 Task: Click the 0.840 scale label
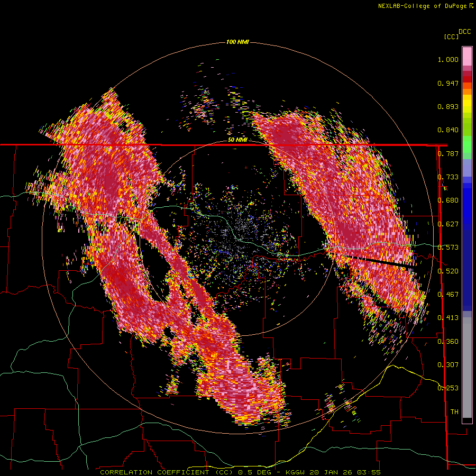(x=448, y=130)
